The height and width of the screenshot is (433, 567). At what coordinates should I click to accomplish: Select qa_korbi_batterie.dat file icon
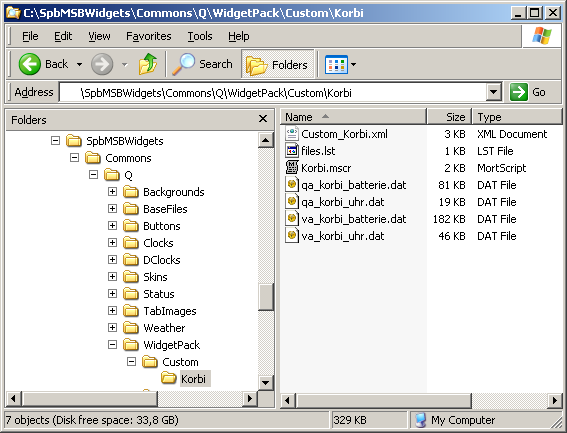291,184
